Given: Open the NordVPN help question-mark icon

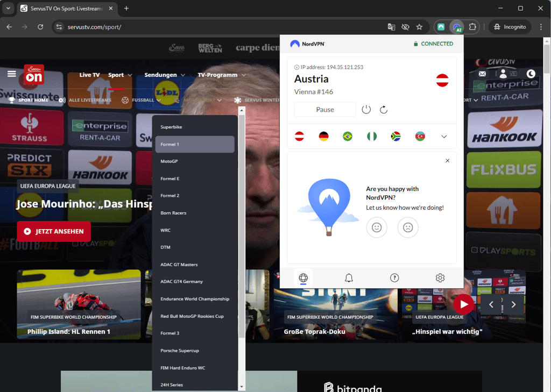Looking at the screenshot, I should [x=394, y=278].
